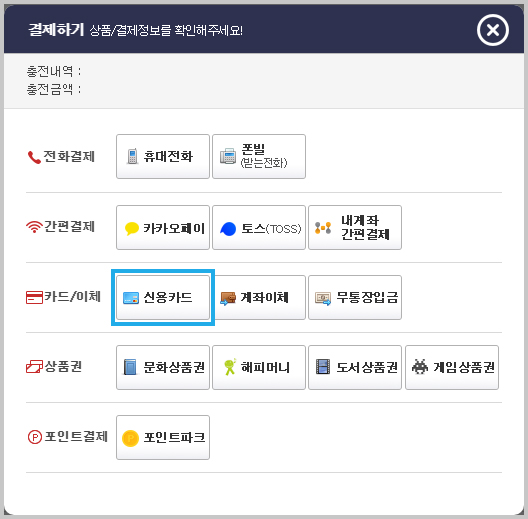
Task: Choose 폰빌 (받는전화) payment option
Action: (259, 156)
